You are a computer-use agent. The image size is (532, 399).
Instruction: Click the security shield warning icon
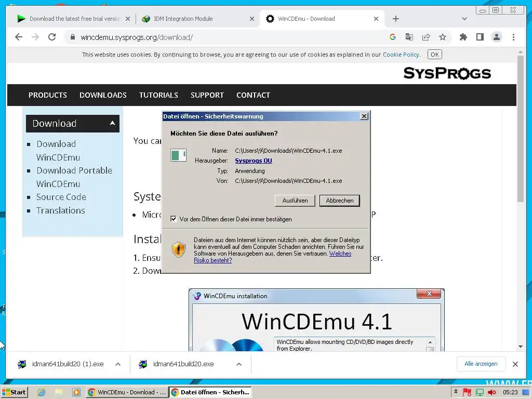pyautogui.click(x=179, y=249)
